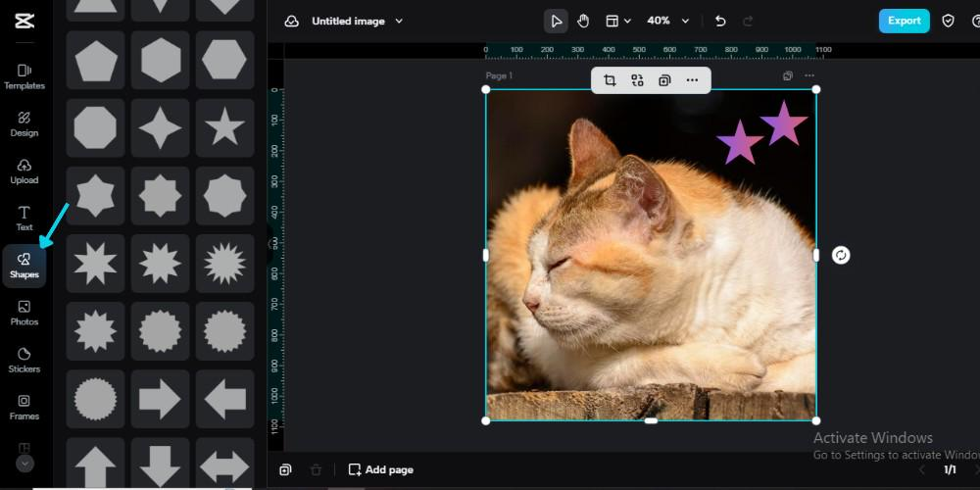Click the rotate handle beside the image
This screenshot has height=490, width=980.
click(841, 255)
